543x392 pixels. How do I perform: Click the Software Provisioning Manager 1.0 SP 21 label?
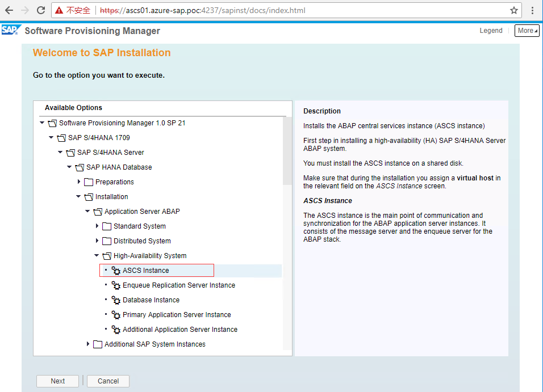coord(122,123)
